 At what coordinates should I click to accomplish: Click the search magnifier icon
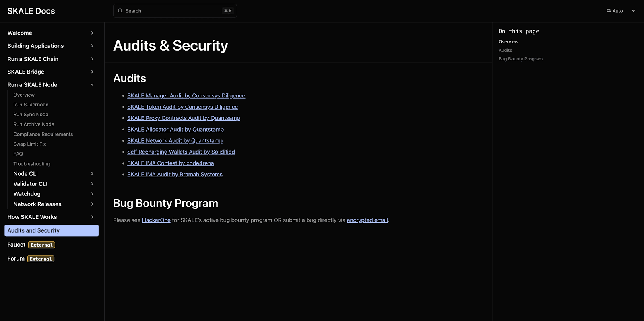click(x=120, y=11)
